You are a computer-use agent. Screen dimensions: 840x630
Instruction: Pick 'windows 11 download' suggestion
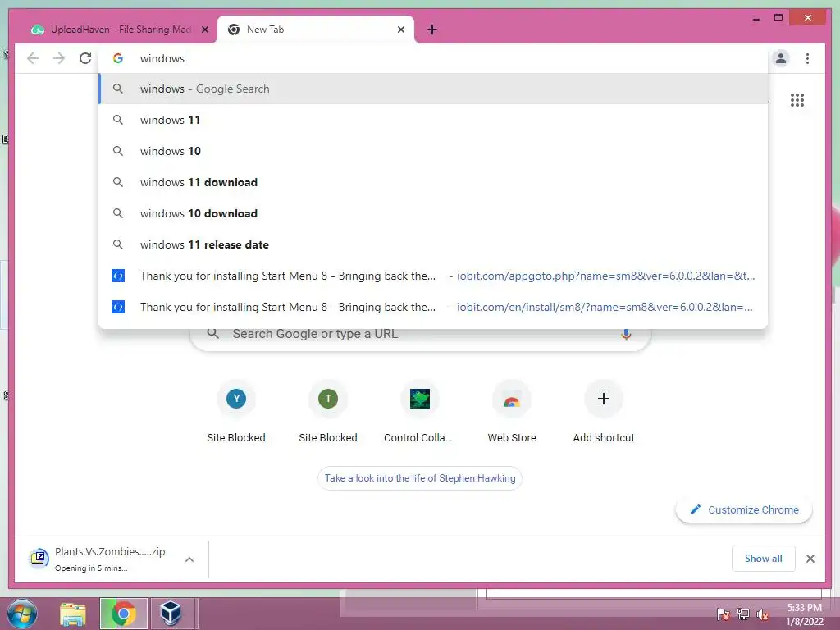point(433,182)
